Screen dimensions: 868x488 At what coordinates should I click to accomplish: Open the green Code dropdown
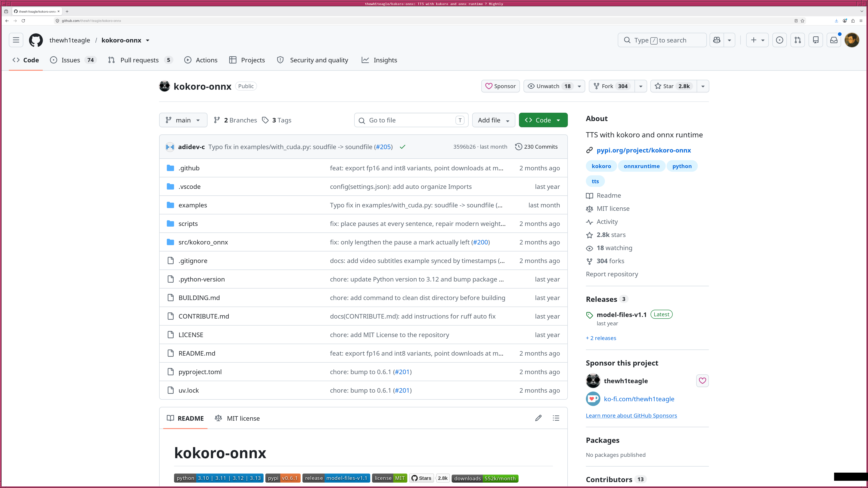pos(543,120)
